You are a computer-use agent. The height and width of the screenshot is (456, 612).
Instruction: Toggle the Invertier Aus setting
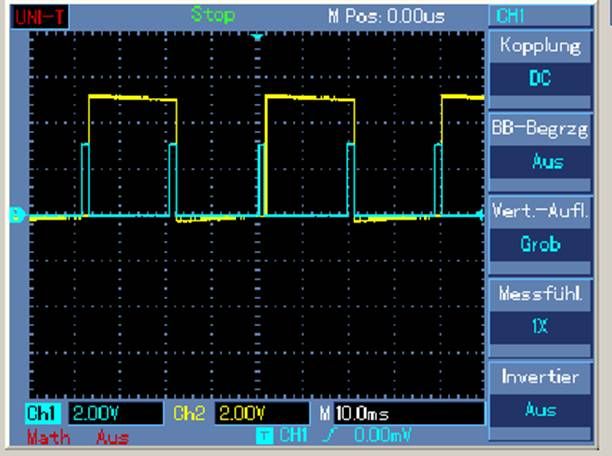[x=541, y=410]
